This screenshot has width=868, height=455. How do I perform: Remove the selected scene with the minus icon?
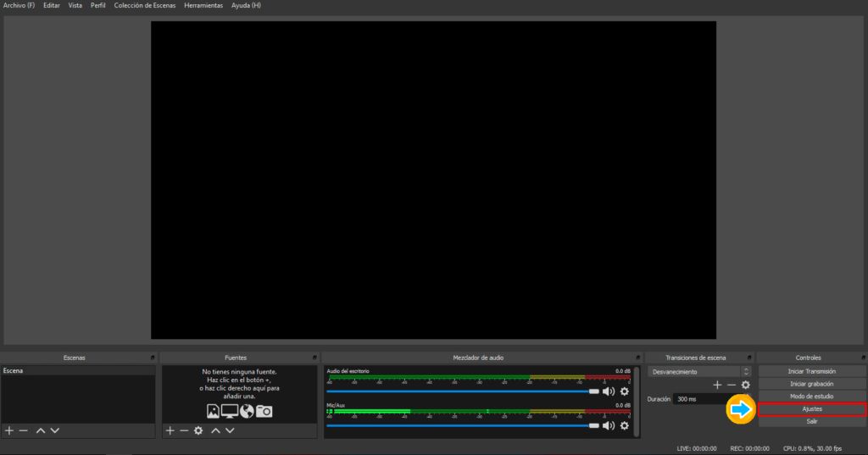[24, 430]
